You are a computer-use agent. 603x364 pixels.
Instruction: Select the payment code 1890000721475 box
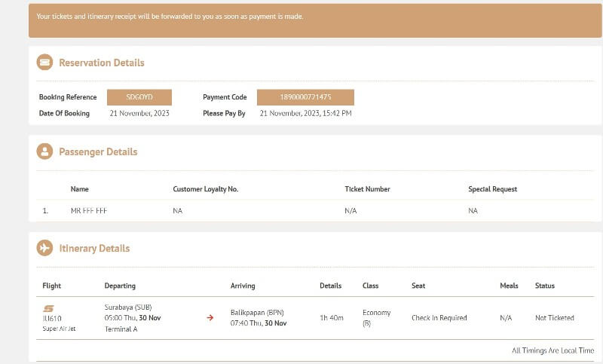pyautogui.click(x=305, y=97)
